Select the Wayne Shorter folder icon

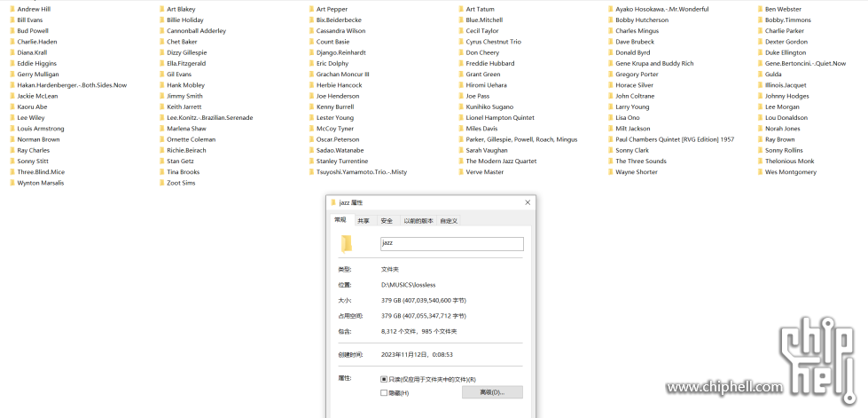(x=610, y=172)
